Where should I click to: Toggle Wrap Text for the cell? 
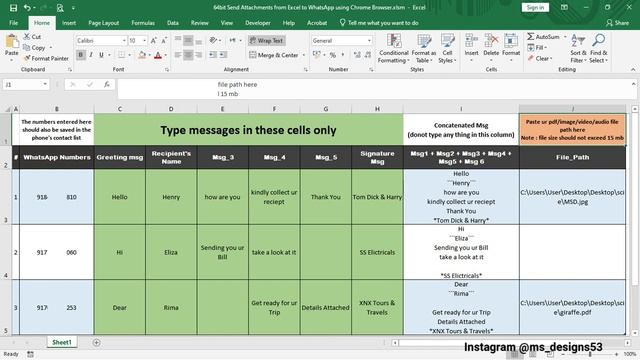pyautogui.click(x=267, y=40)
